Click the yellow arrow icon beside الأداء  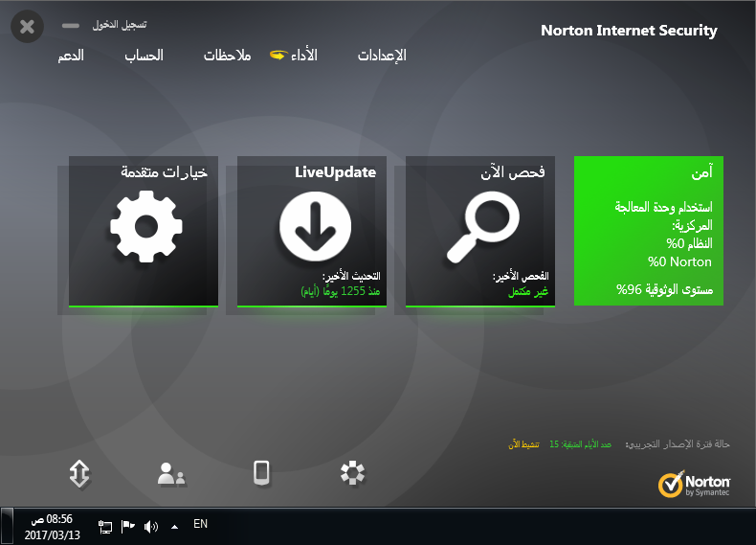pyautogui.click(x=278, y=55)
